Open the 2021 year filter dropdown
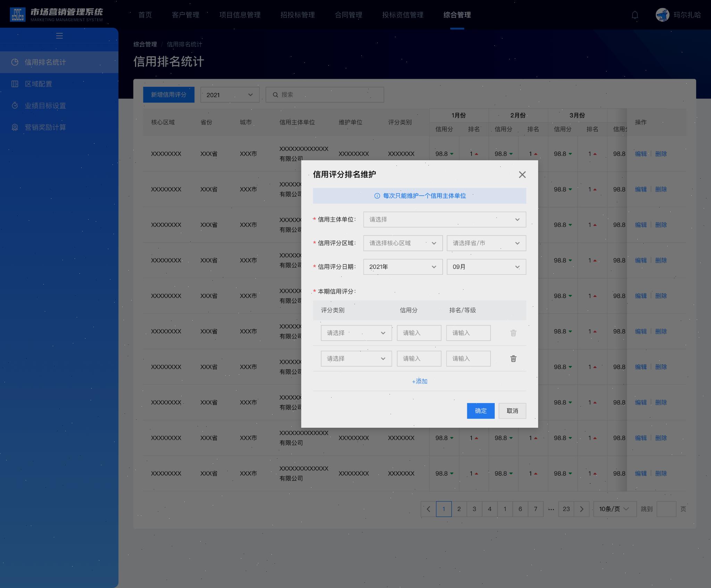711x588 pixels. (x=230, y=95)
